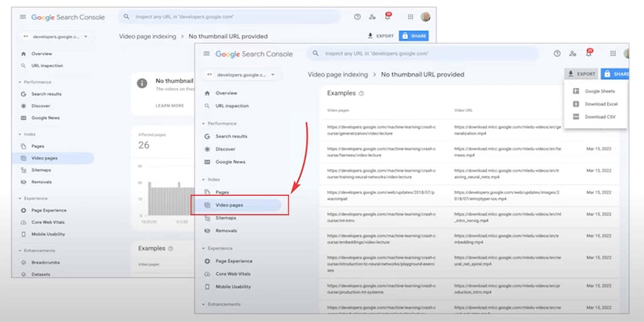644x322 pixels.
Task: Click training-neural-networks/video-lecture page URL row
Action: point(381,174)
